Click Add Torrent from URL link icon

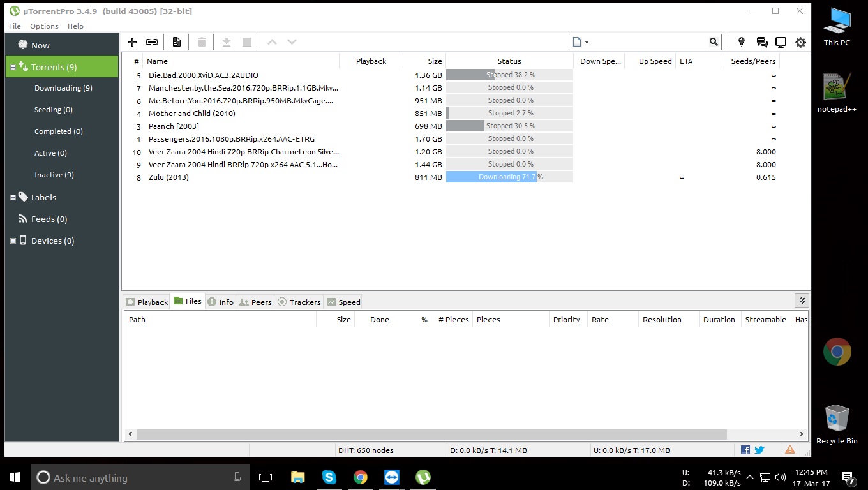point(152,42)
